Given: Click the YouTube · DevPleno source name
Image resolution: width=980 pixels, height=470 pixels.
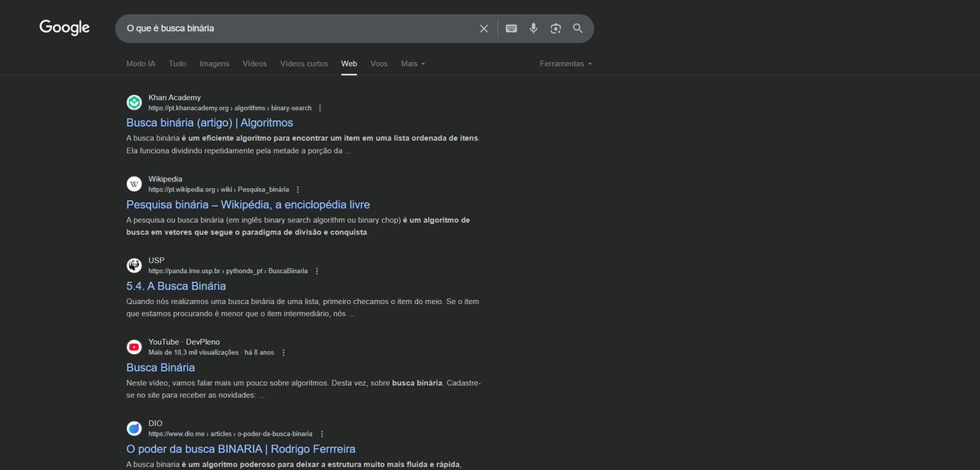Looking at the screenshot, I should (184, 342).
